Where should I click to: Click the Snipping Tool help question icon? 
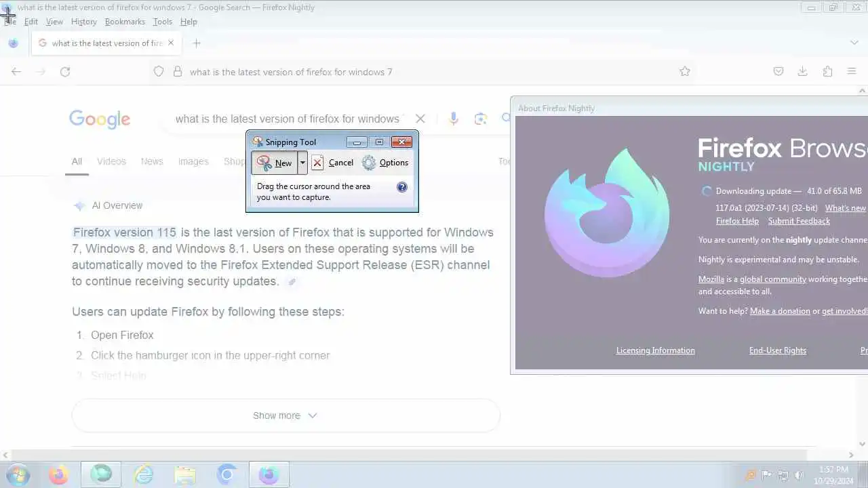(x=402, y=187)
